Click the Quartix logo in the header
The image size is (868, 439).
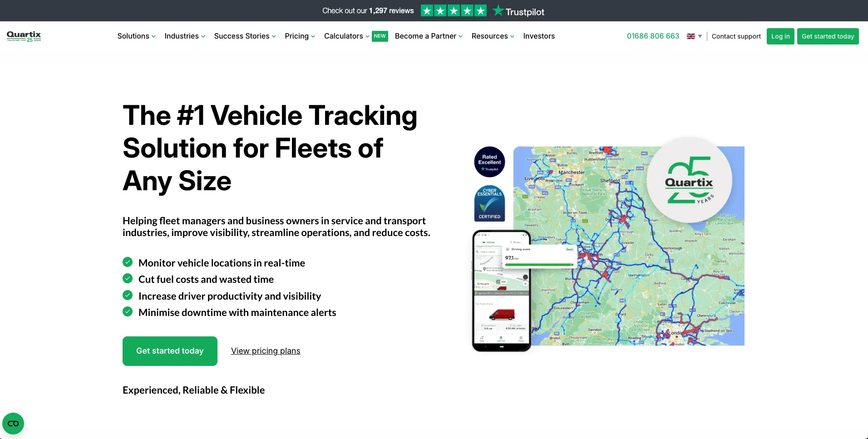coord(24,36)
